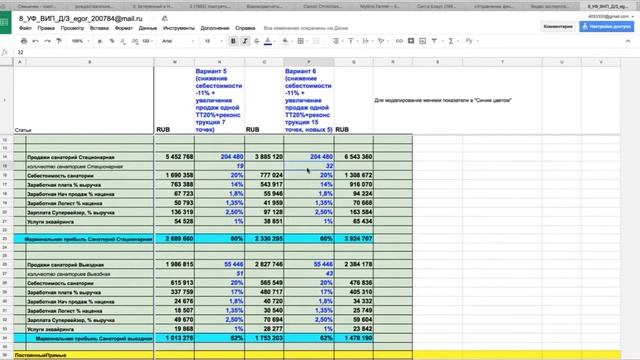
Task: Switch to the active browser tab 8_УФ_ВИП
Action: click(x=607, y=7)
